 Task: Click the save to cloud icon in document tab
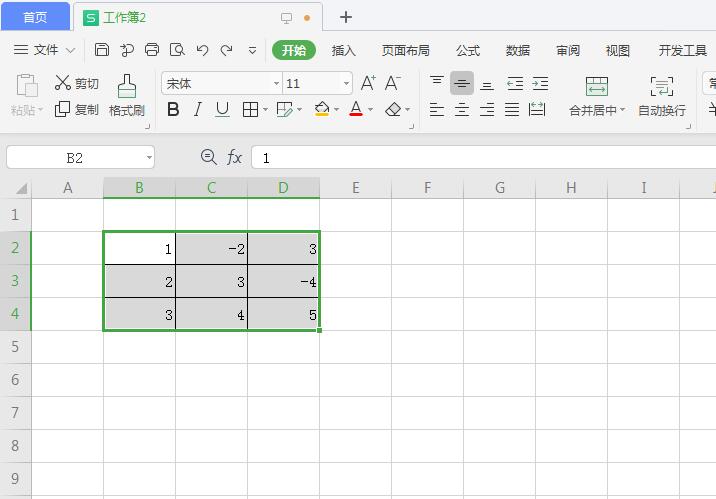pyautogui.click(x=286, y=18)
